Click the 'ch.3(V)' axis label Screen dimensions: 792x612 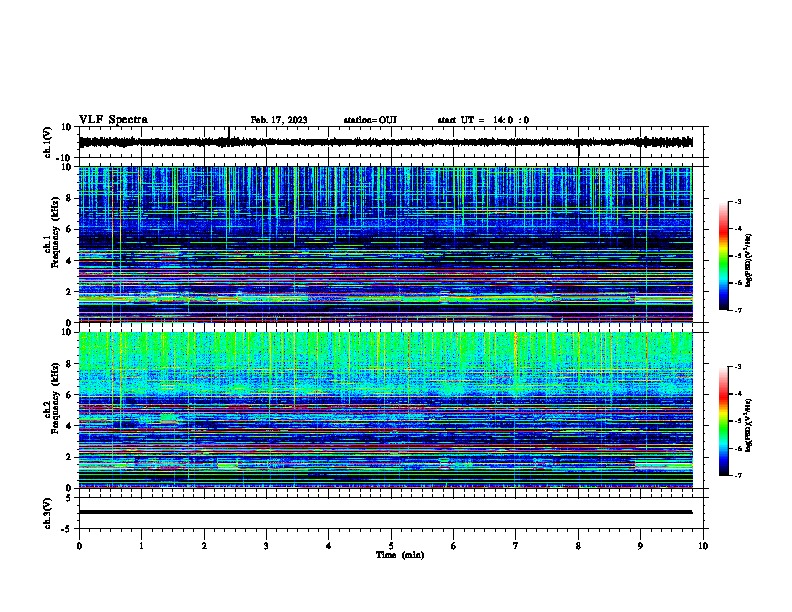[48, 513]
